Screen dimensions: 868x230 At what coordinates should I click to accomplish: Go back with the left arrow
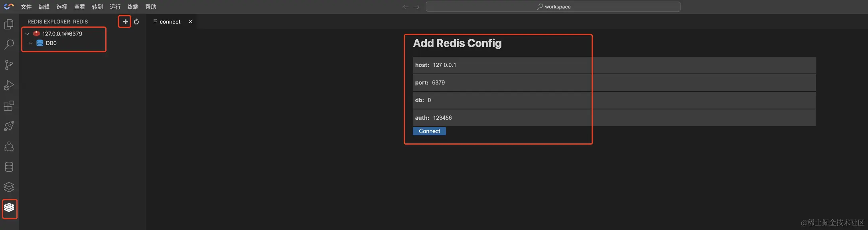(406, 7)
